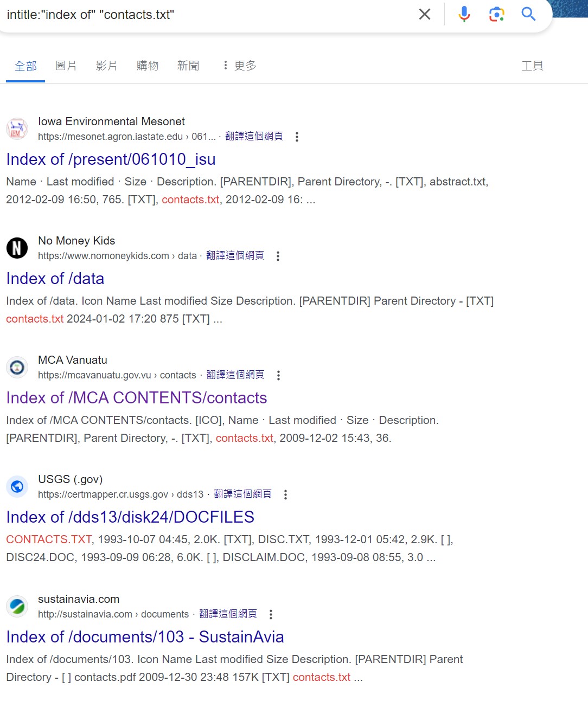Open the three-dot menu on the USGS result
588x701 pixels.
[x=285, y=494]
